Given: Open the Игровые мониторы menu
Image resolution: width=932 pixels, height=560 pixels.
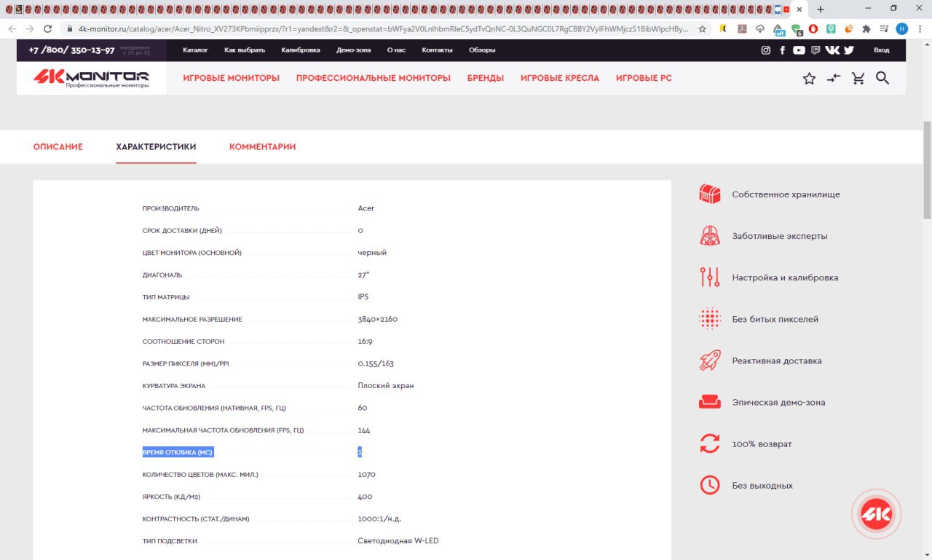Looking at the screenshot, I should pos(232,78).
